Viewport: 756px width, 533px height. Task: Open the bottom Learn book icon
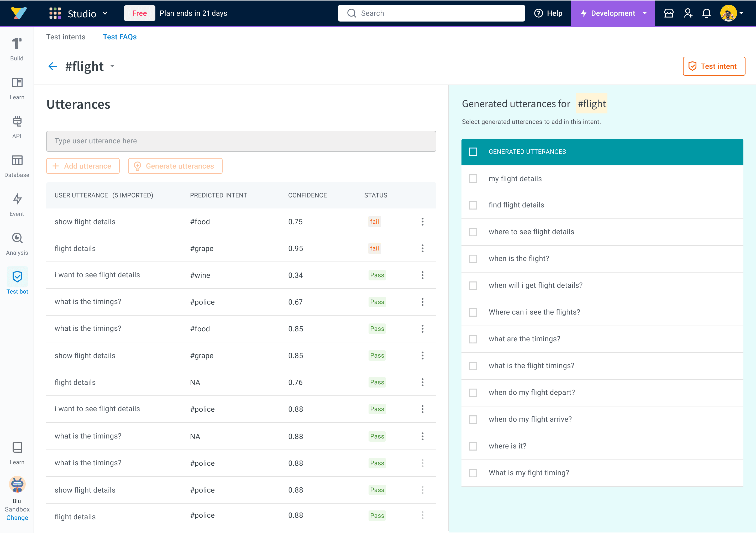(17, 447)
